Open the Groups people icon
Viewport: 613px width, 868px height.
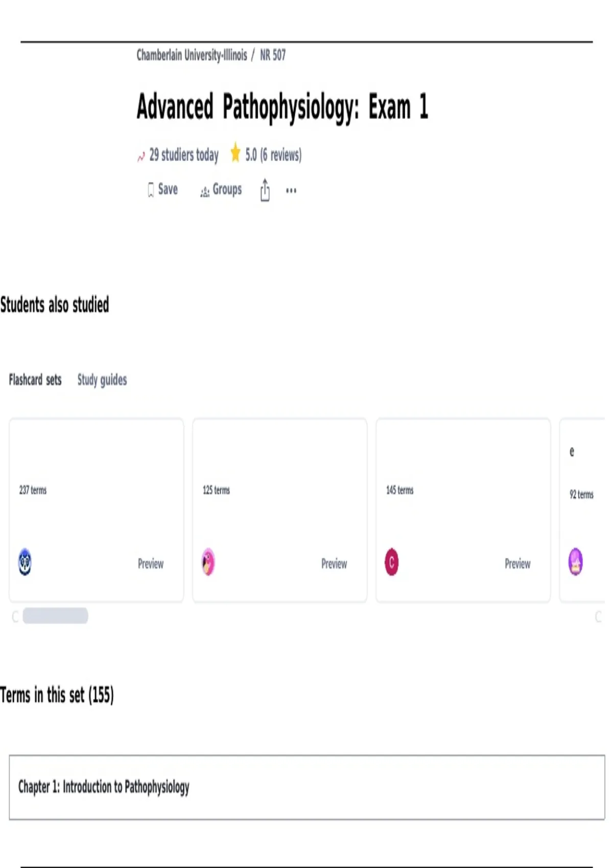205,192
